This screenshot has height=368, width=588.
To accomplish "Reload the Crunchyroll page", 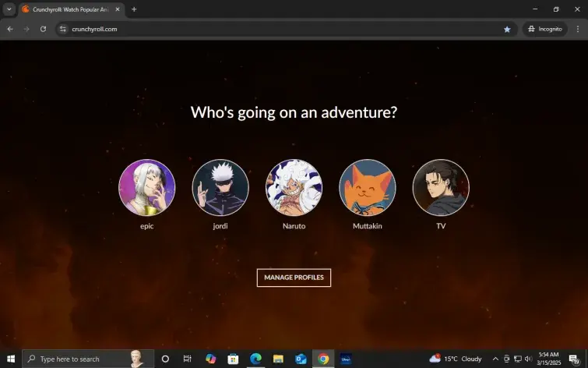I will (x=43, y=29).
